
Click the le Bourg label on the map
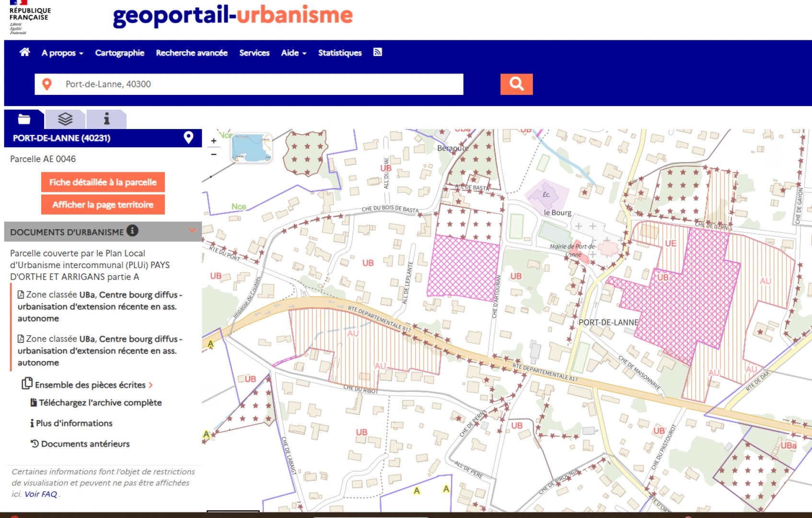point(557,212)
